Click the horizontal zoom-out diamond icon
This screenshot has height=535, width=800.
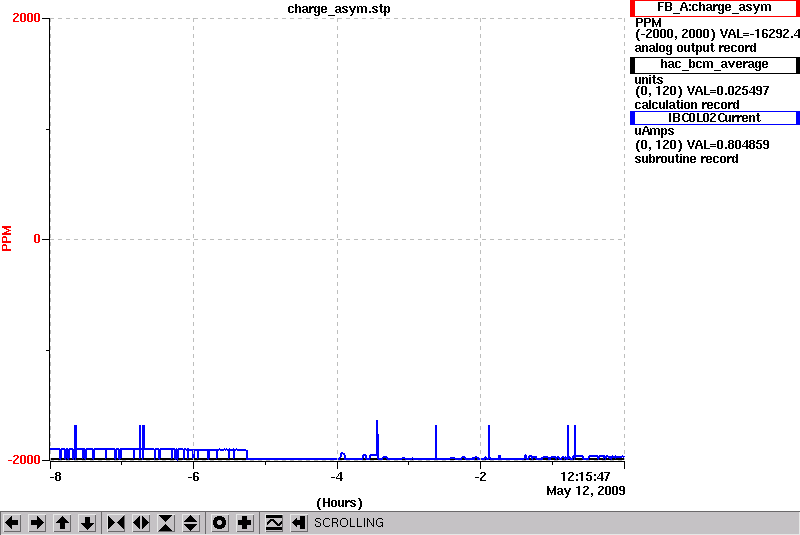[x=141, y=523]
